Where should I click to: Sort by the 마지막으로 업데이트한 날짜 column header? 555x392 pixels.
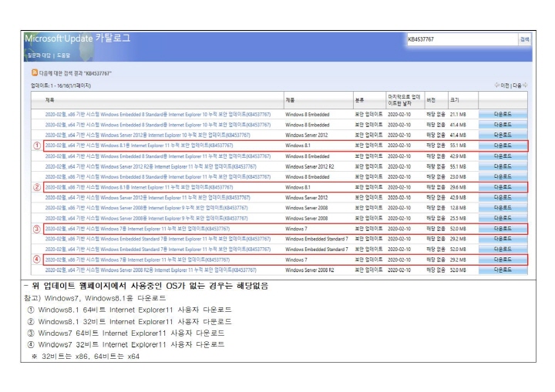(x=403, y=100)
